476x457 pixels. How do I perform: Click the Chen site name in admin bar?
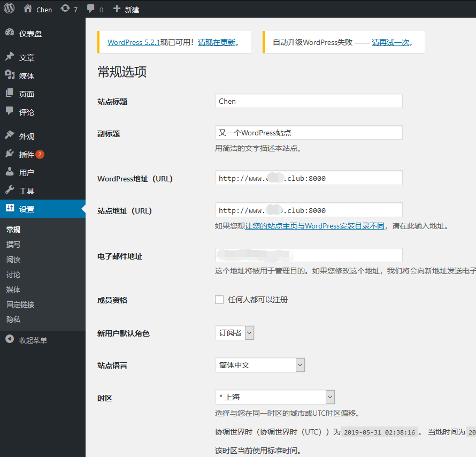(x=44, y=10)
